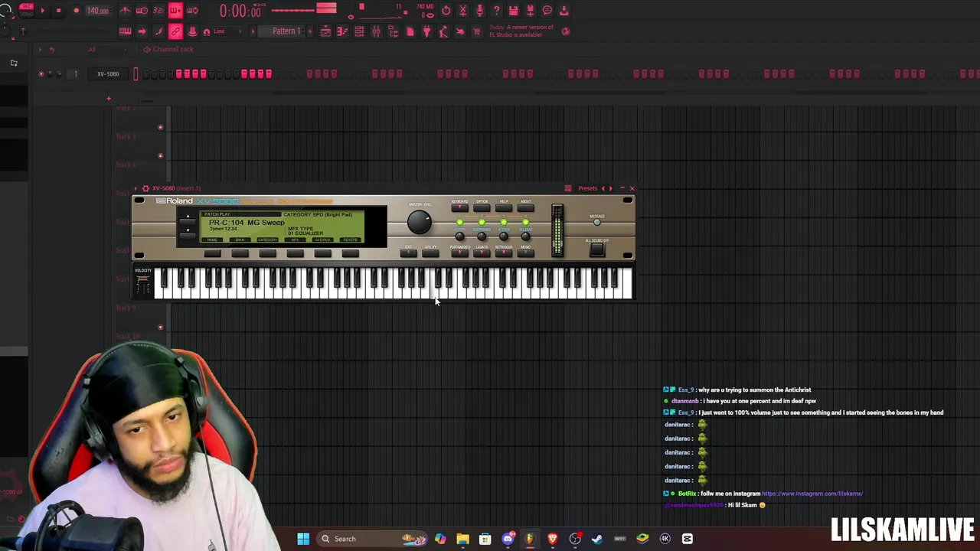Click the OPTION button on XV-5080
The image size is (980, 551).
click(x=482, y=207)
